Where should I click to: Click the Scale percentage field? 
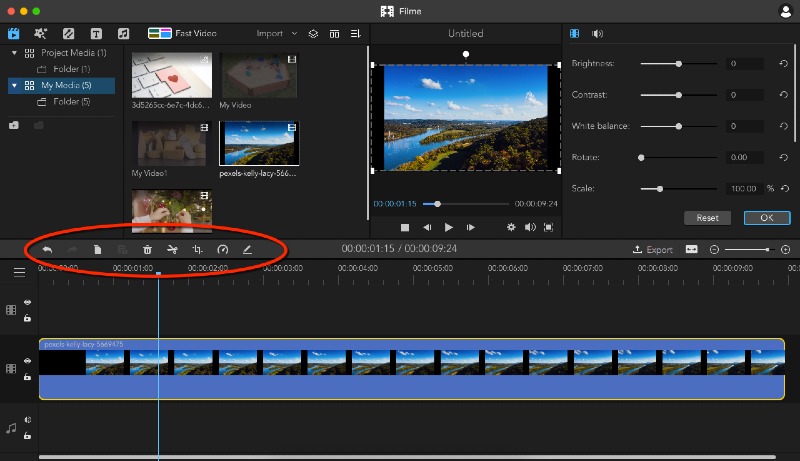(745, 189)
